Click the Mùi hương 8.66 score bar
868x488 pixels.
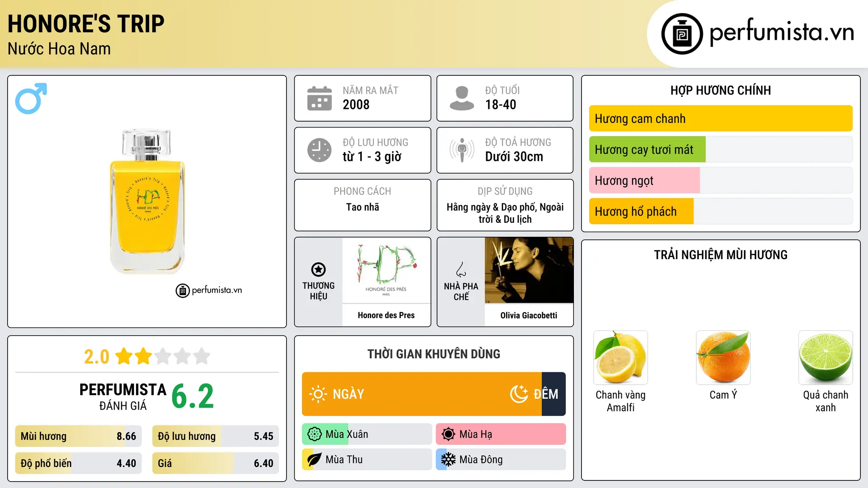(x=78, y=436)
